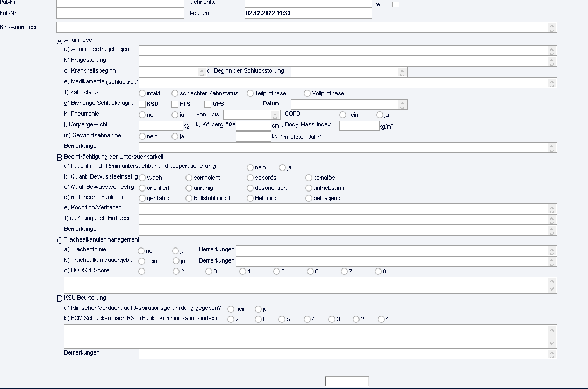Focus the Beginn der Schluckstörung field
This screenshot has width=588, height=389.
[x=349, y=72]
